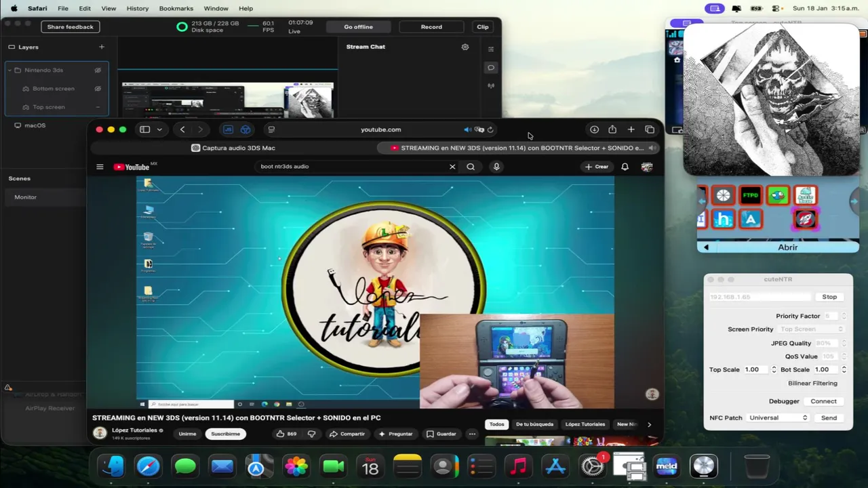This screenshot has height=488, width=868.
Task: Select the Monitor scene
Action: pos(44,197)
